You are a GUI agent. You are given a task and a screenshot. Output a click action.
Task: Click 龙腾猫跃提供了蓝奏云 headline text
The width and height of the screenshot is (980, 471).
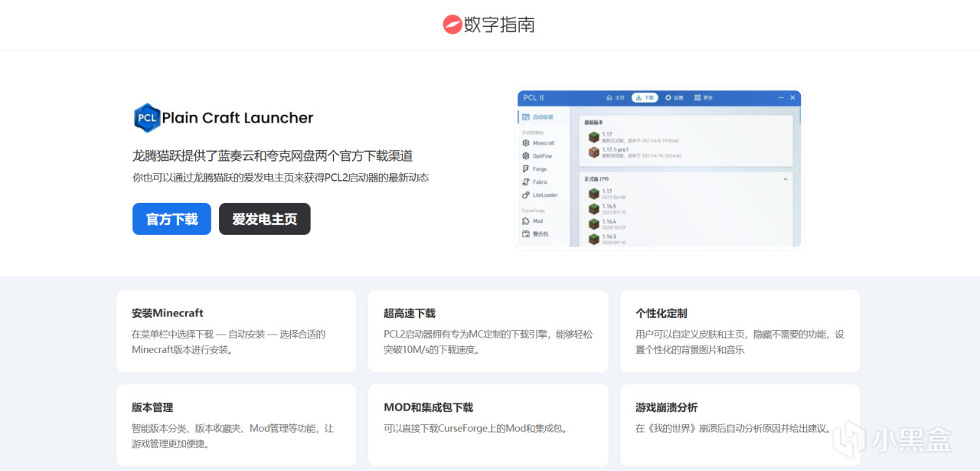[273, 156]
